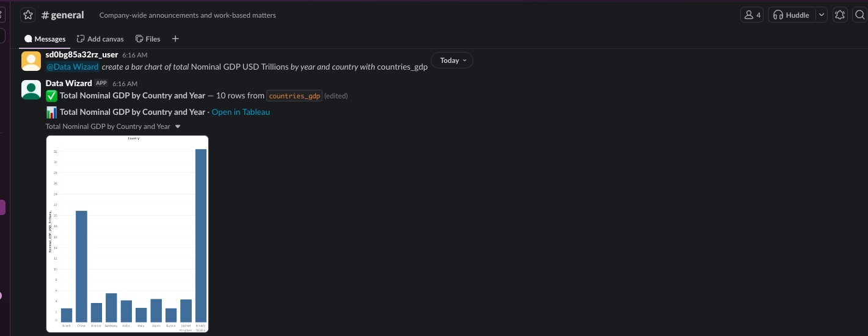Start a Huddle with headphones button
The width and height of the screenshot is (868, 336).
click(x=792, y=15)
